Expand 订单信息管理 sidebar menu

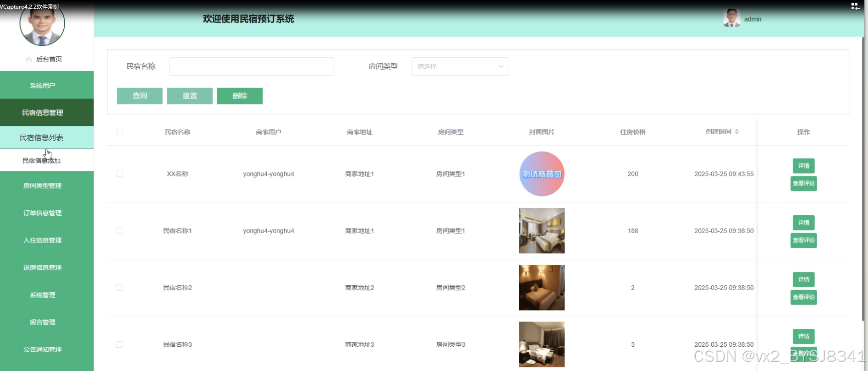47,213
